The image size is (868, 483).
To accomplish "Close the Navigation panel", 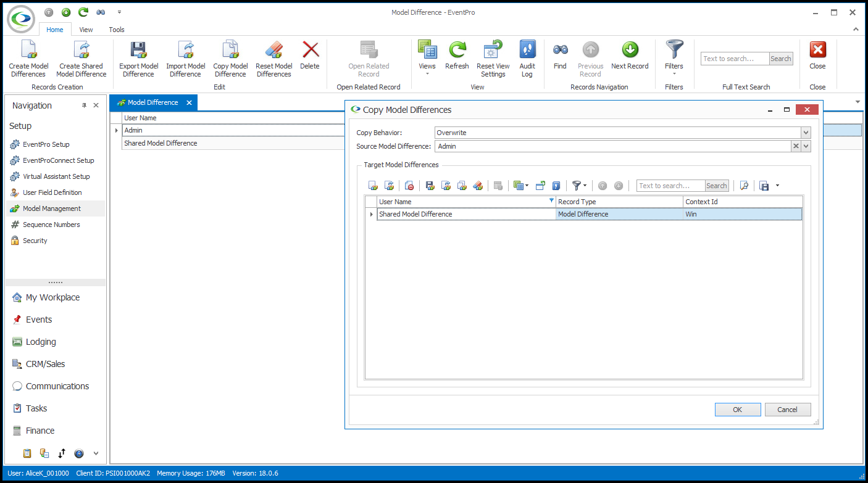I will click(96, 105).
